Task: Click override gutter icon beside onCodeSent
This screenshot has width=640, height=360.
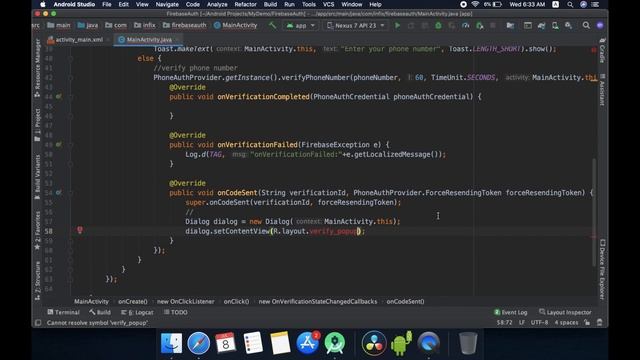Action: click(x=59, y=192)
